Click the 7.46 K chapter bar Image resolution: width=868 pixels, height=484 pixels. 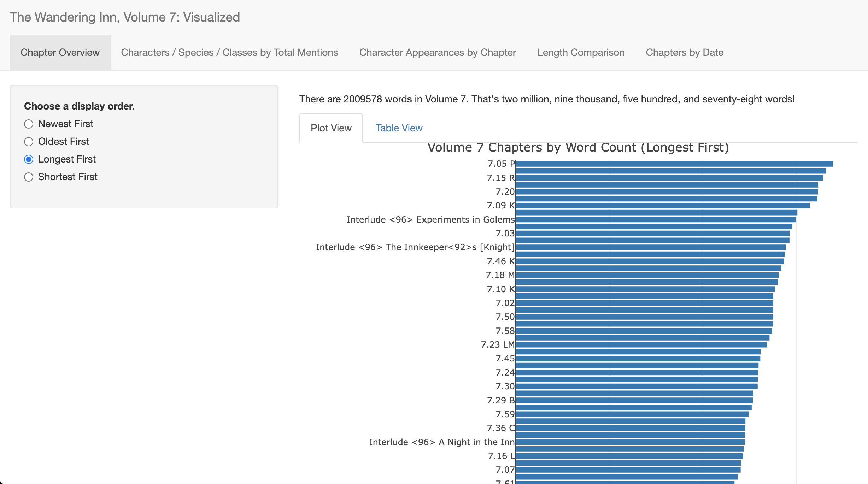point(650,261)
